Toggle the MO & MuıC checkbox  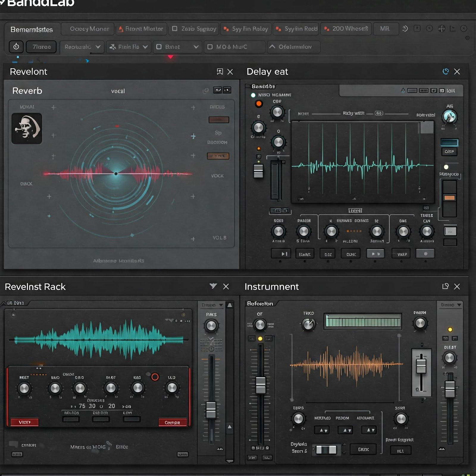click(x=210, y=47)
